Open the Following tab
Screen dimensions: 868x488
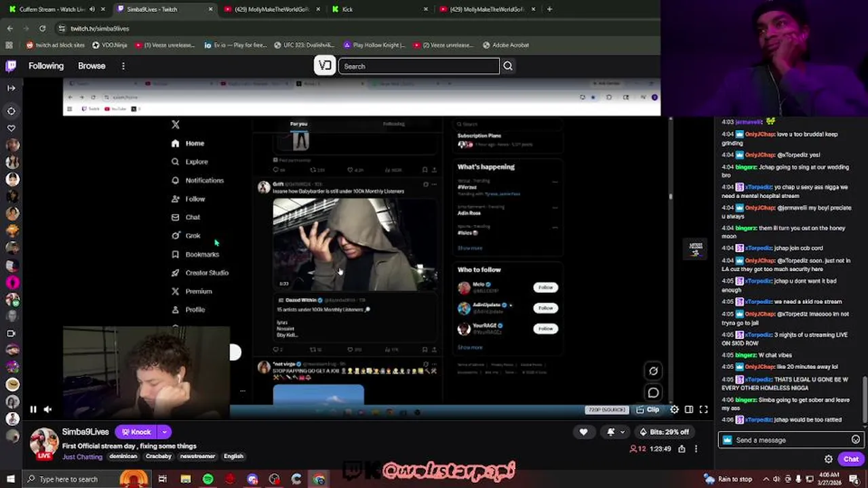click(46, 66)
